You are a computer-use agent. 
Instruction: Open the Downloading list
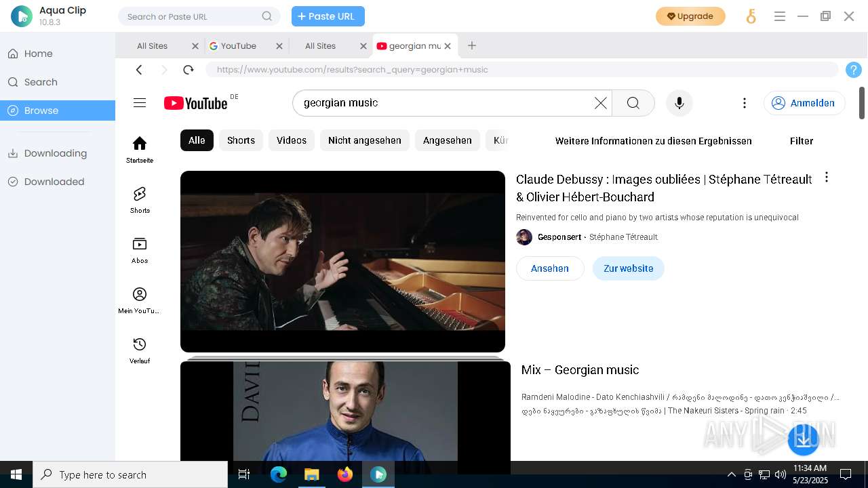pos(58,153)
